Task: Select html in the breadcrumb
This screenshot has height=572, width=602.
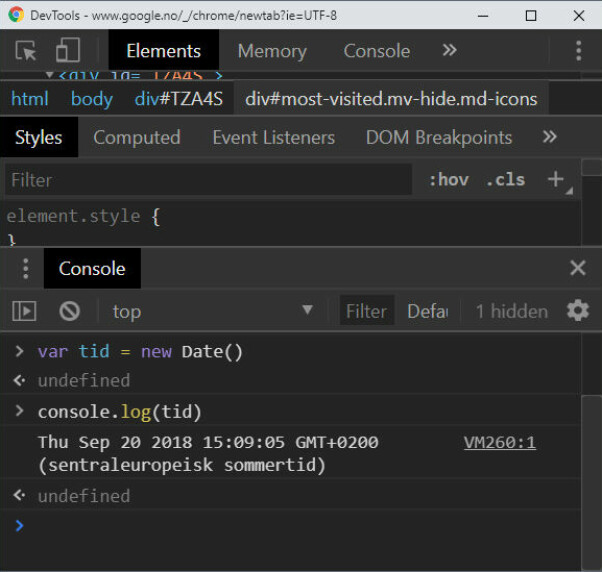Action: (x=30, y=99)
